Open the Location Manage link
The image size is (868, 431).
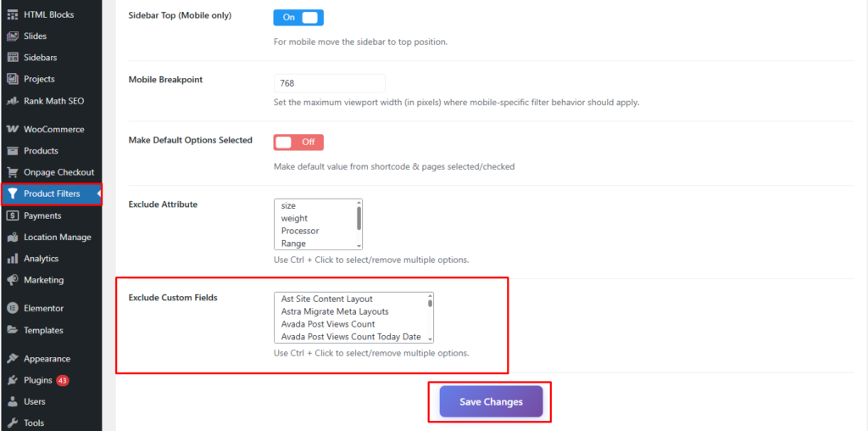tap(57, 237)
